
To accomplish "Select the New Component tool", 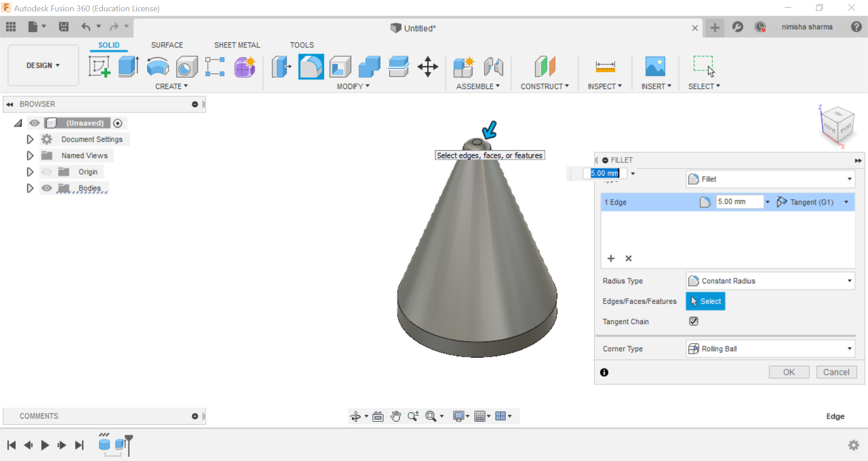I will point(464,66).
